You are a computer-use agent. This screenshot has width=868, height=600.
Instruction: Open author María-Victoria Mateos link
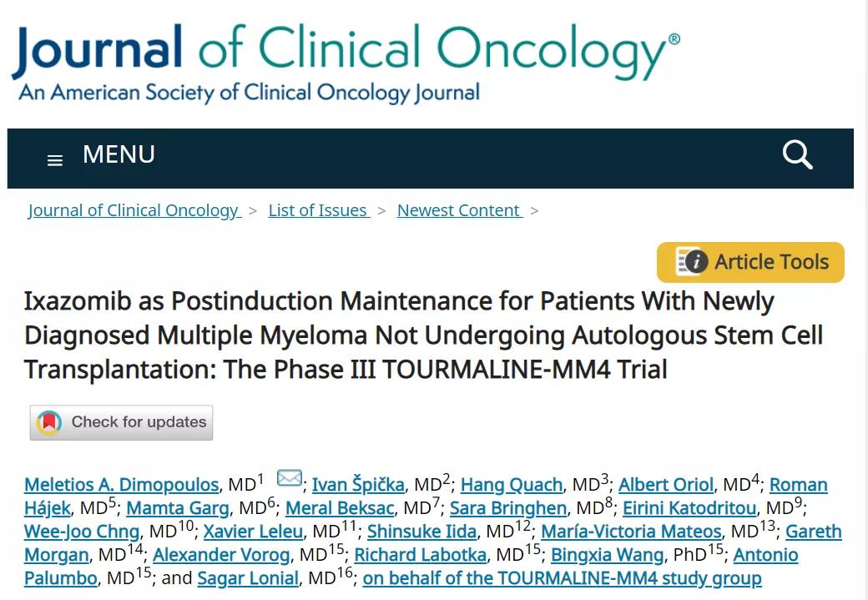pos(631,532)
